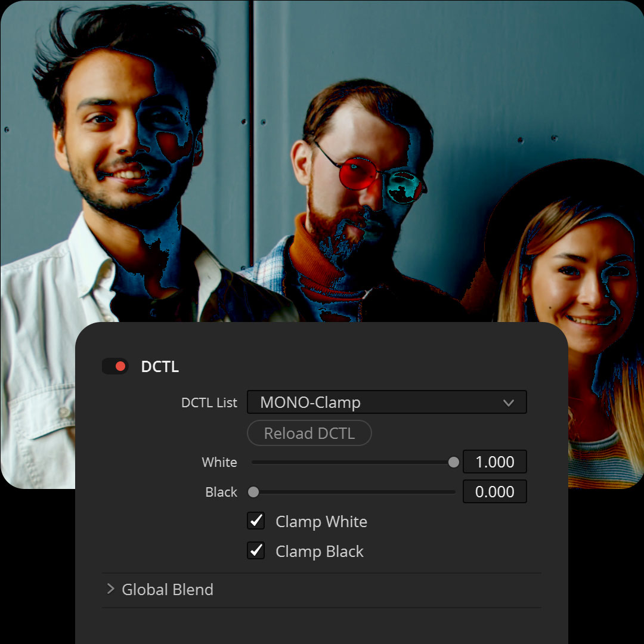Click the Global Blend section title
This screenshot has width=644, height=644.
click(168, 590)
